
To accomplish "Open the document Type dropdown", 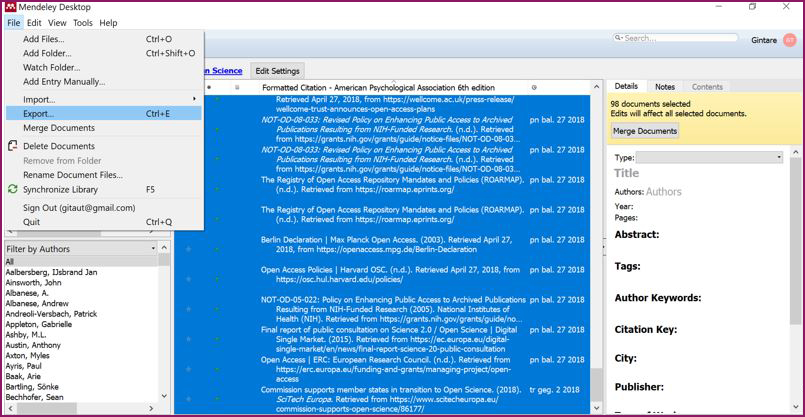I will pos(709,157).
